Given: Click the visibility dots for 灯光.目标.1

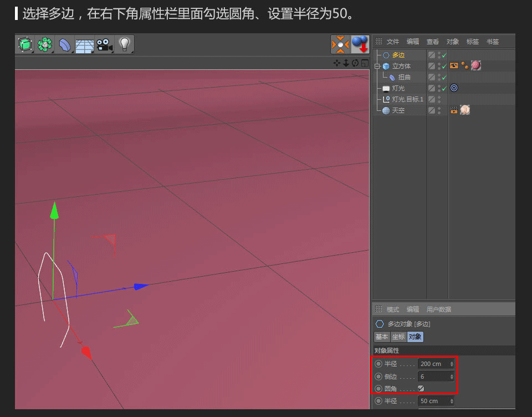Looking at the screenshot, I should point(438,99).
